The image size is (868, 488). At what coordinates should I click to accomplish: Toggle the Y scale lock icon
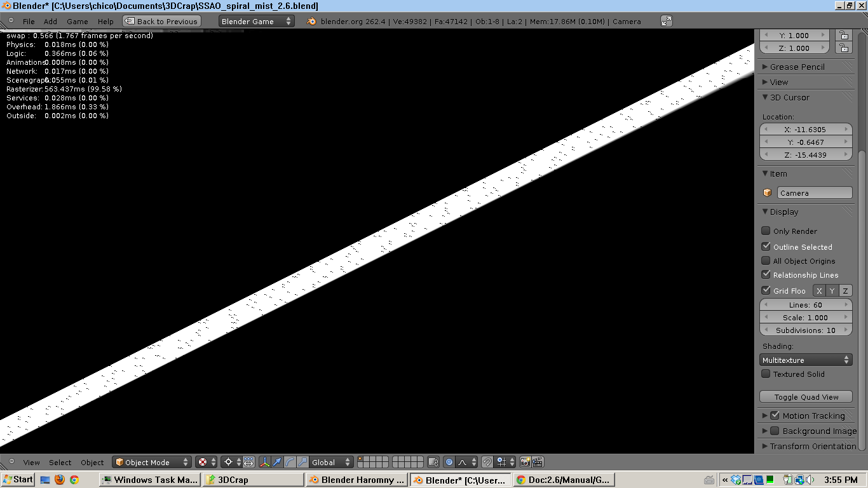[x=843, y=36]
